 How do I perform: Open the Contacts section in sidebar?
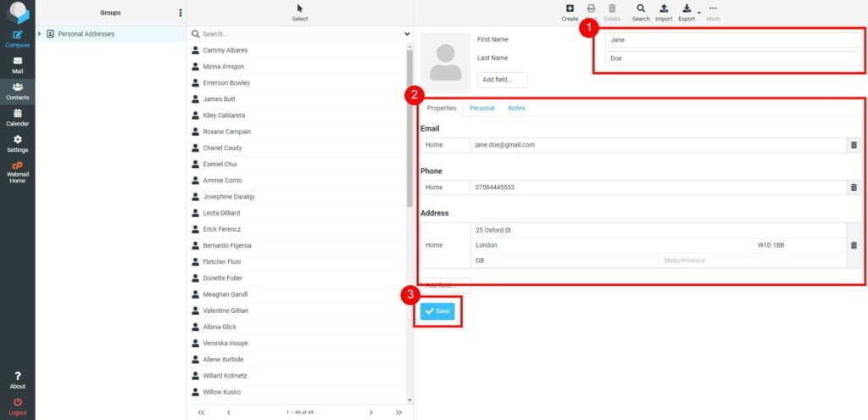click(x=18, y=92)
